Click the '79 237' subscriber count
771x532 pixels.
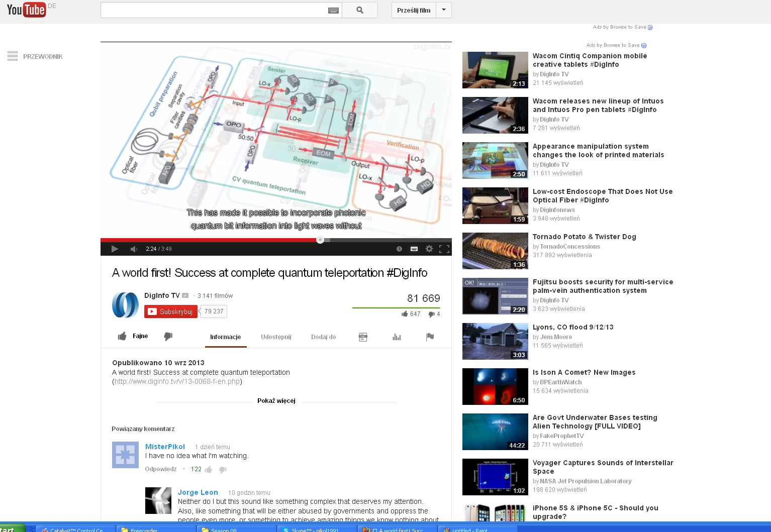214,311
